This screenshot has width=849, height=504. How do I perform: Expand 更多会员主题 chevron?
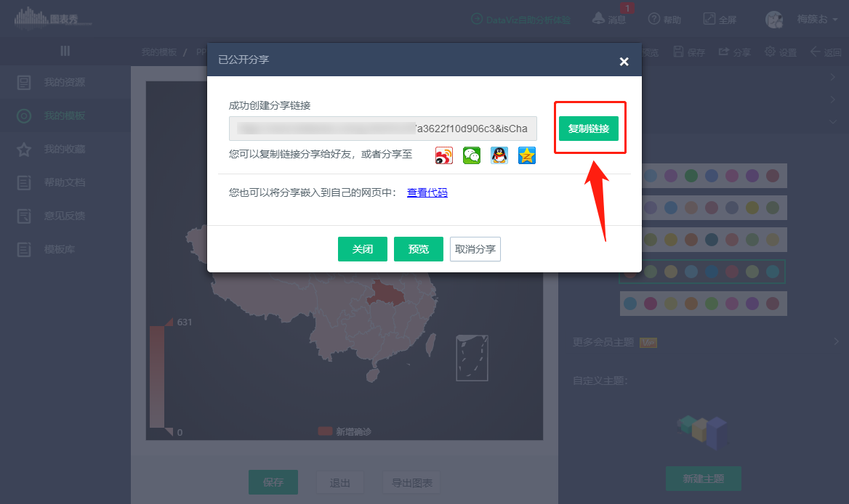pyautogui.click(x=836, y=342)
